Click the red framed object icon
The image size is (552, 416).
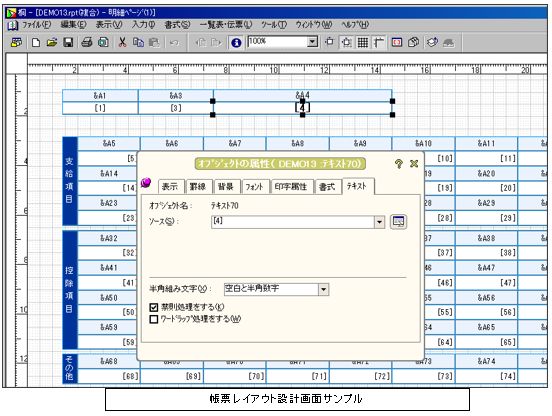pyautogui.click(x=397, y=43)
